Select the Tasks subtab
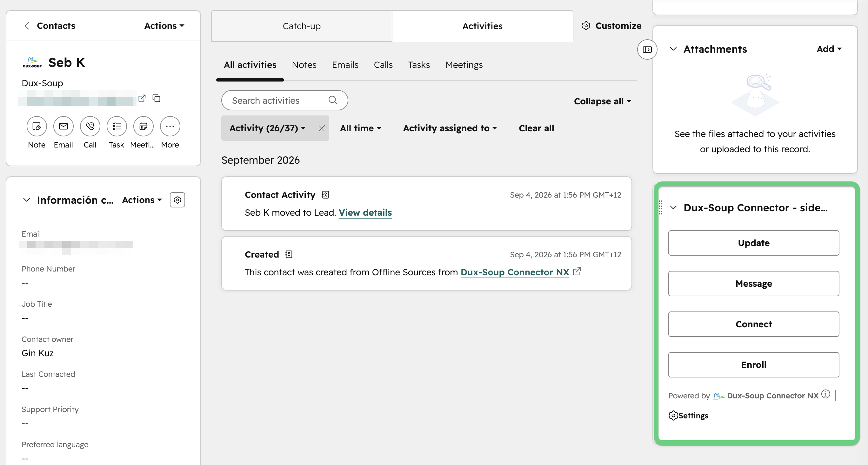 [x=419, y=65]
